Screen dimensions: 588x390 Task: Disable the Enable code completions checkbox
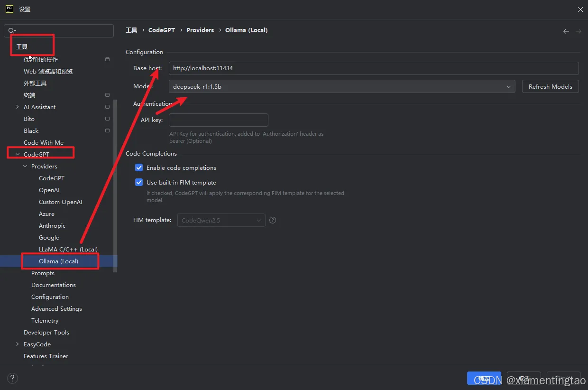pos(139,167)
